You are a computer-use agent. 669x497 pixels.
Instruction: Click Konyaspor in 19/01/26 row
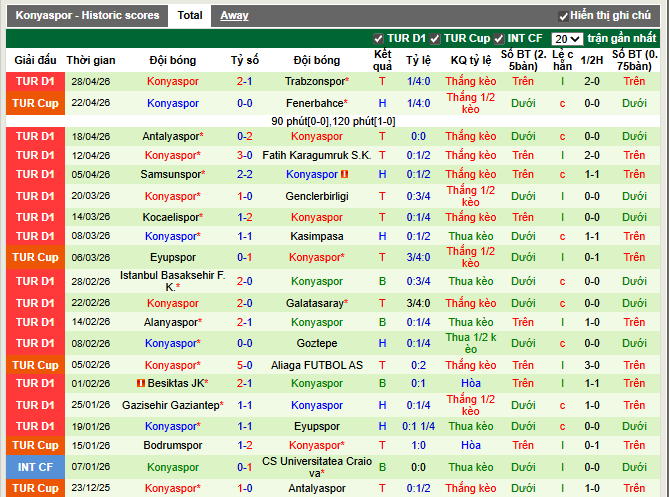(x=171, y=426)
